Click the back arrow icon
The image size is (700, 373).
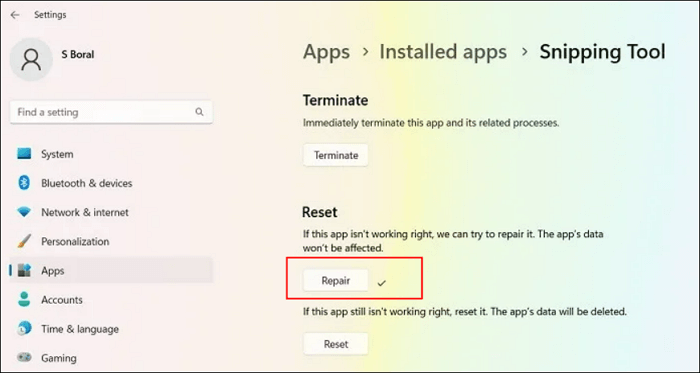pos(15,15)
